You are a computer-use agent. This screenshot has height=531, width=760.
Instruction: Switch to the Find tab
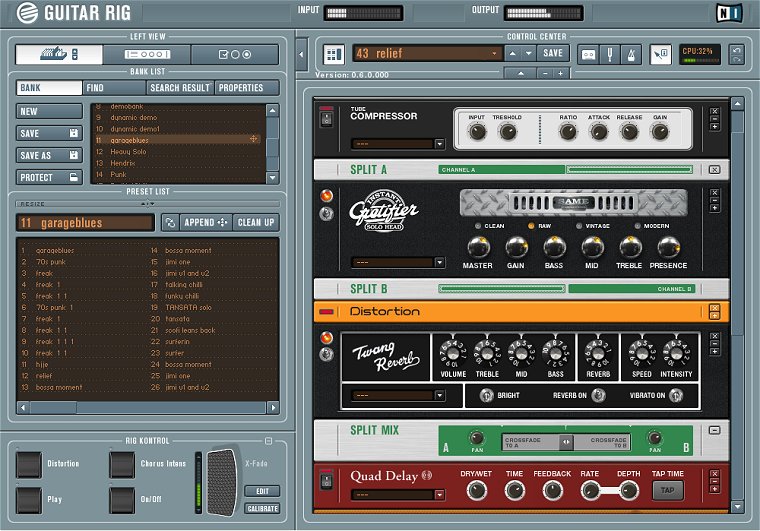[x=112, y=88]
